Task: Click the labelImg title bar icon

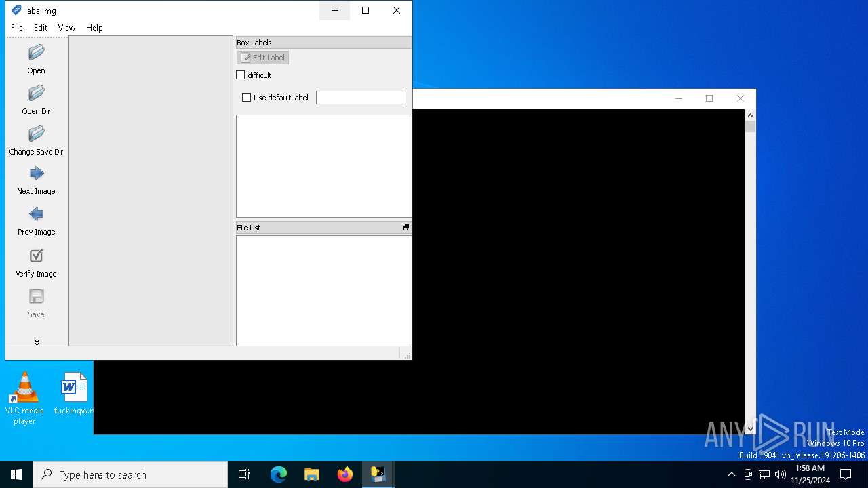Action: [x=16, y=10]
